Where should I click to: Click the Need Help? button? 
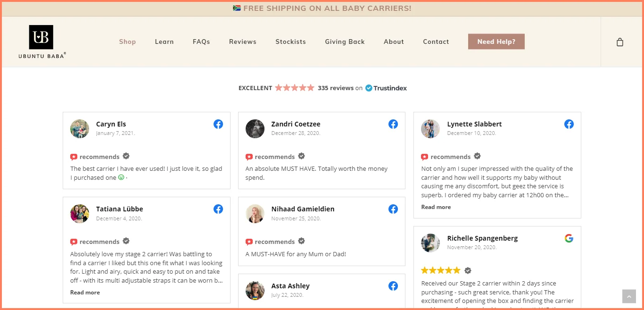[496, 42]
